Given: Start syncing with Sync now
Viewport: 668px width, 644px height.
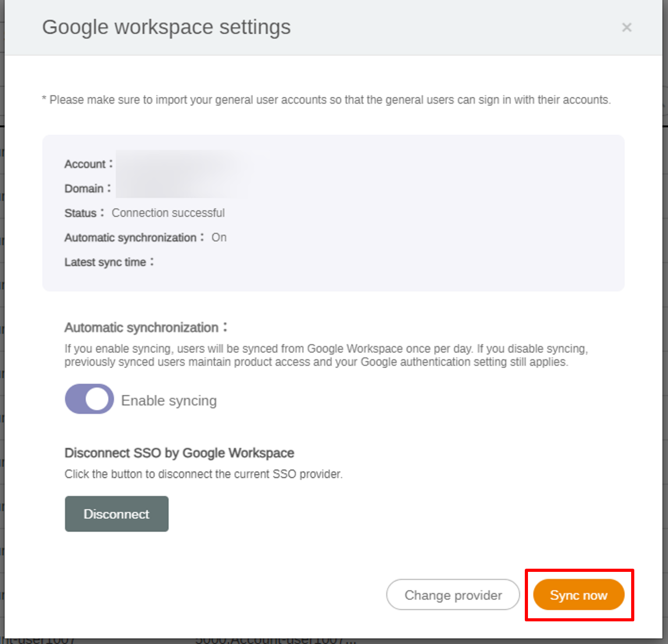Looking at the screenshot, I should 579,595.
